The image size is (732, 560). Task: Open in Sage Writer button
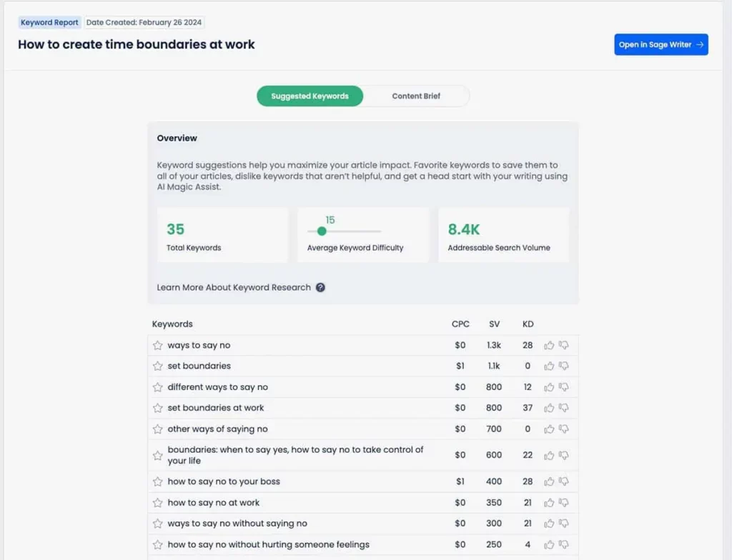[661, 44]
